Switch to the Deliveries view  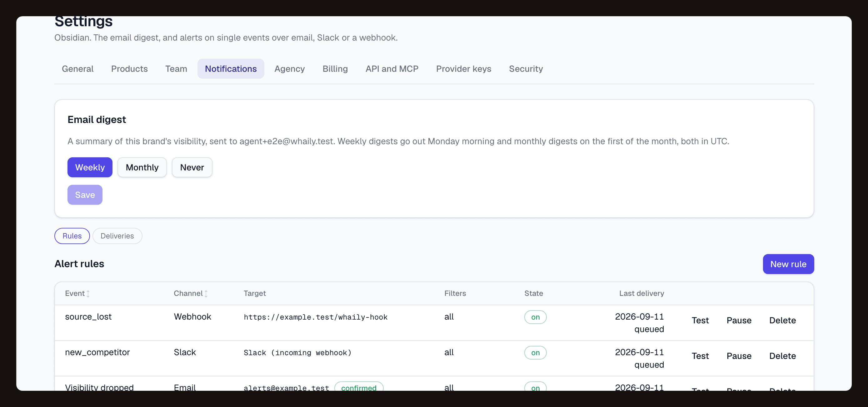pos(117,236)
